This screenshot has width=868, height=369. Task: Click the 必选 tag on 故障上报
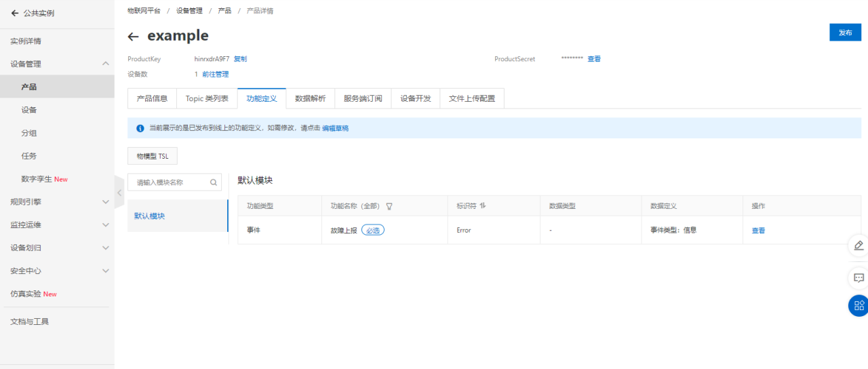[x=373, y=230]
